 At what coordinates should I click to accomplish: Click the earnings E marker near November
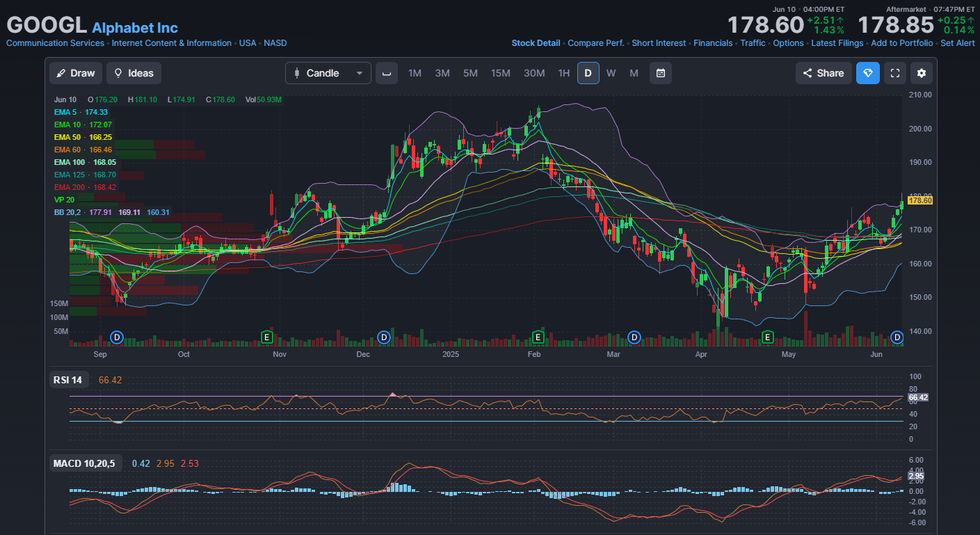(266, 337)
